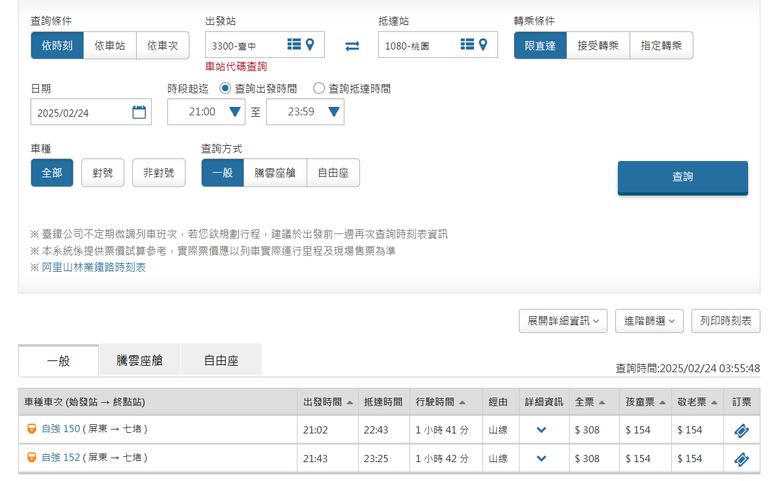Choose 依車站 query condition

click(x=110, y=45)
